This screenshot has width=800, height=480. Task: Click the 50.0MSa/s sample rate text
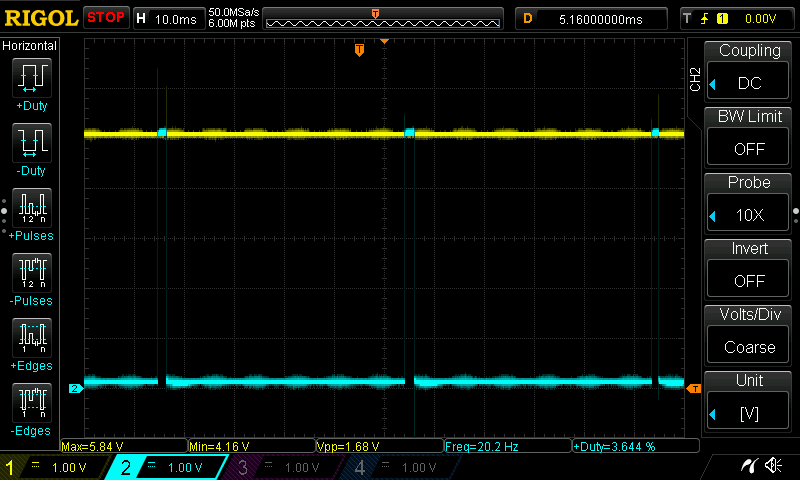pos(234,12)
